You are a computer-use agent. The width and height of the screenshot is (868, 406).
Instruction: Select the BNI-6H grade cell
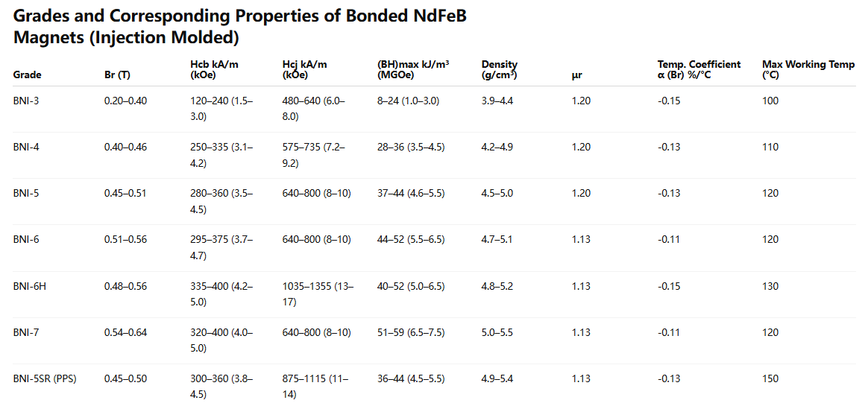click(29, 286)
